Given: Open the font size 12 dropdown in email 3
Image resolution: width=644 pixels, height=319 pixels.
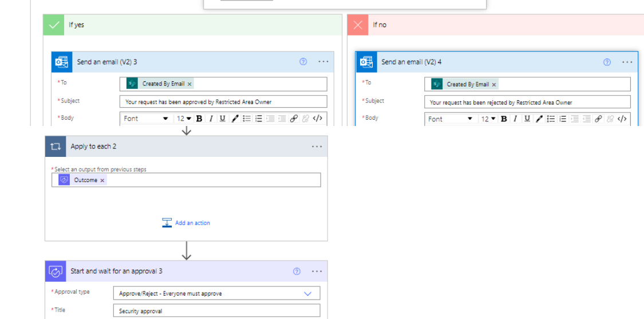Looking at the screenshot, I should [x=184, y=119].
